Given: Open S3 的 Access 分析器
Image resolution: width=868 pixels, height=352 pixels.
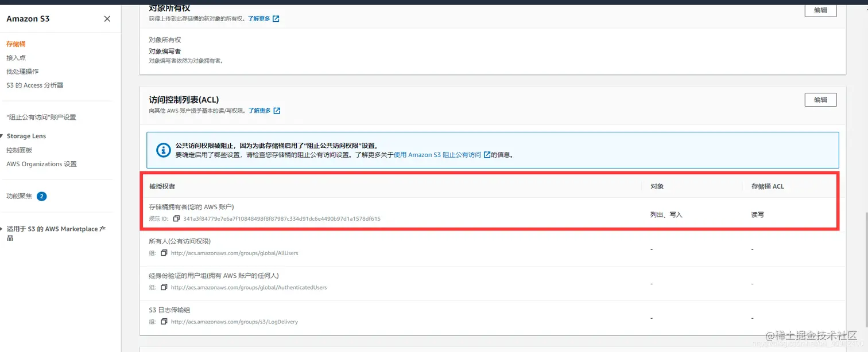Looking at the screenshot, I should coord(35,85).
